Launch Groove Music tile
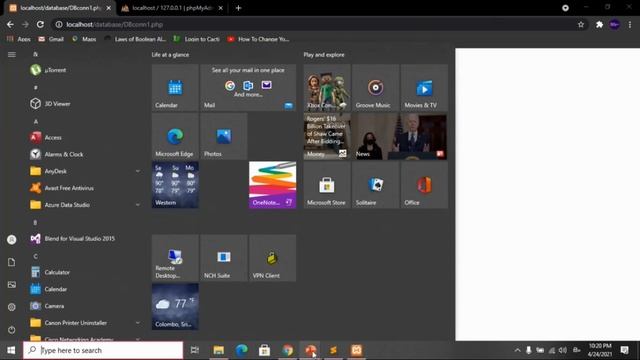The width and height of the screenshot is (640, 360). [376, 87]
